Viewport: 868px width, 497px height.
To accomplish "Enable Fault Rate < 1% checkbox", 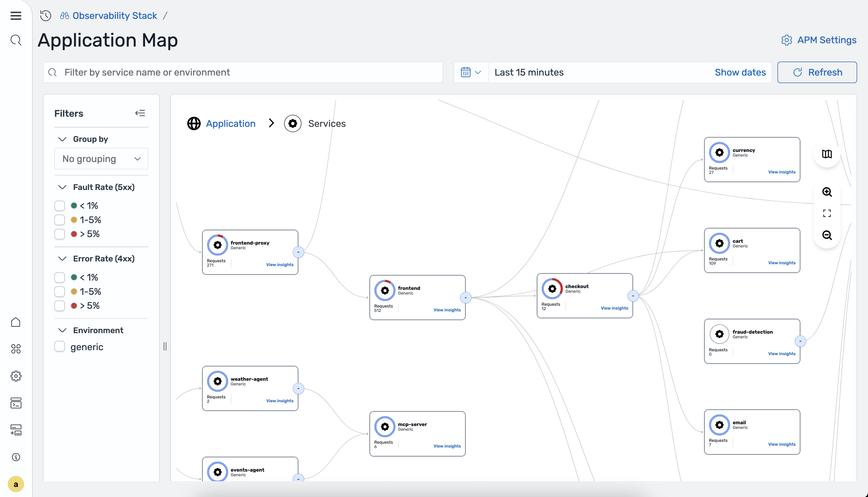I will [60, 206].
